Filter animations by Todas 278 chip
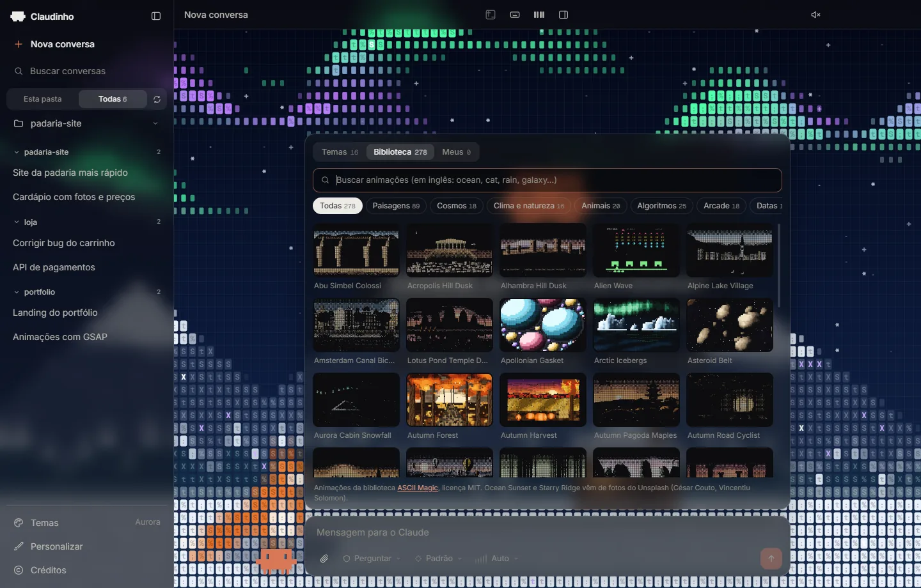The image size is (921, 588). 338,206
